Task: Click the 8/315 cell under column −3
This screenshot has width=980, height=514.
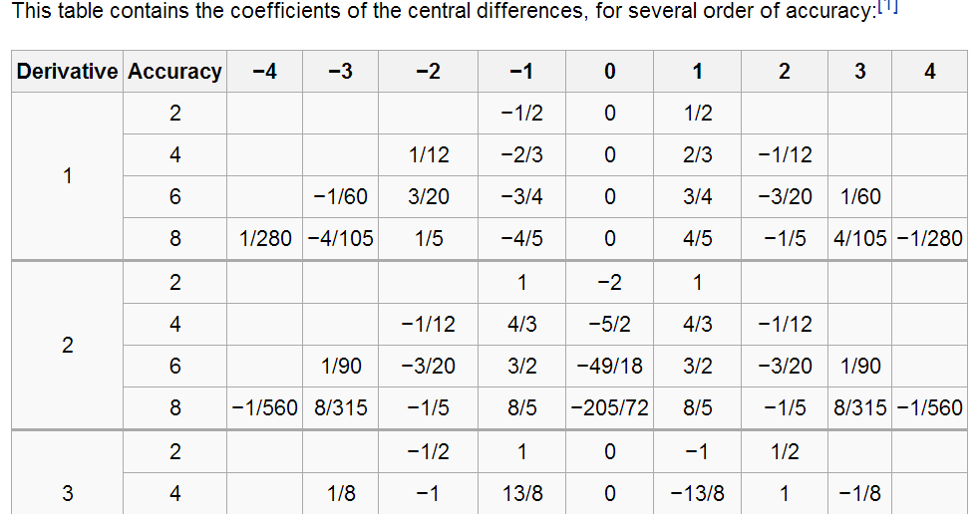Action: click(x=341, y=407)
